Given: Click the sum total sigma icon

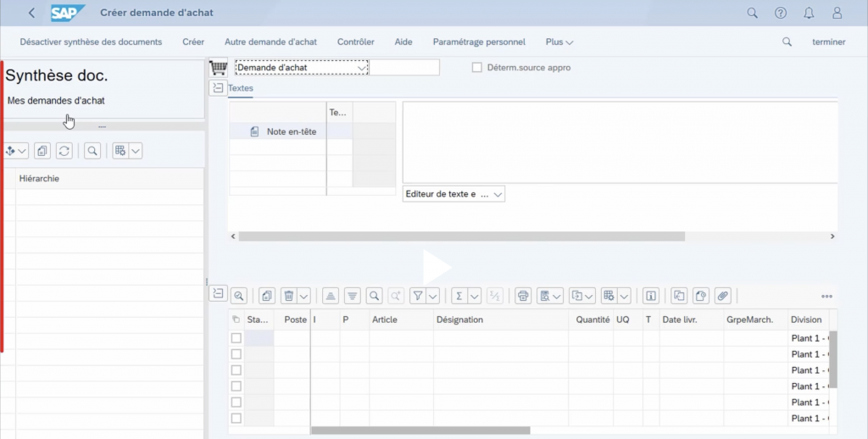Looking at the screenshot, I should [x=459, y=296].
